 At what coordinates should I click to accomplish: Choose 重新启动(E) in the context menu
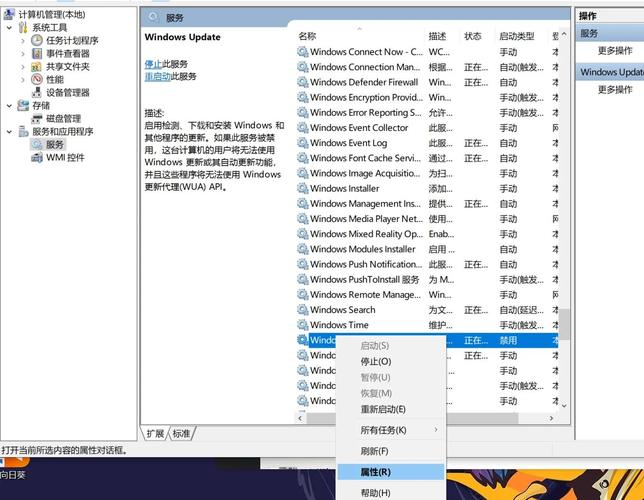pyautogui.click(x=391, y=409)
